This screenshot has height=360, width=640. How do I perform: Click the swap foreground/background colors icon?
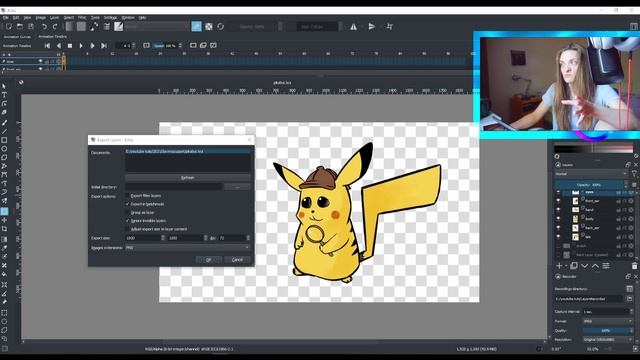pos(94,27)
